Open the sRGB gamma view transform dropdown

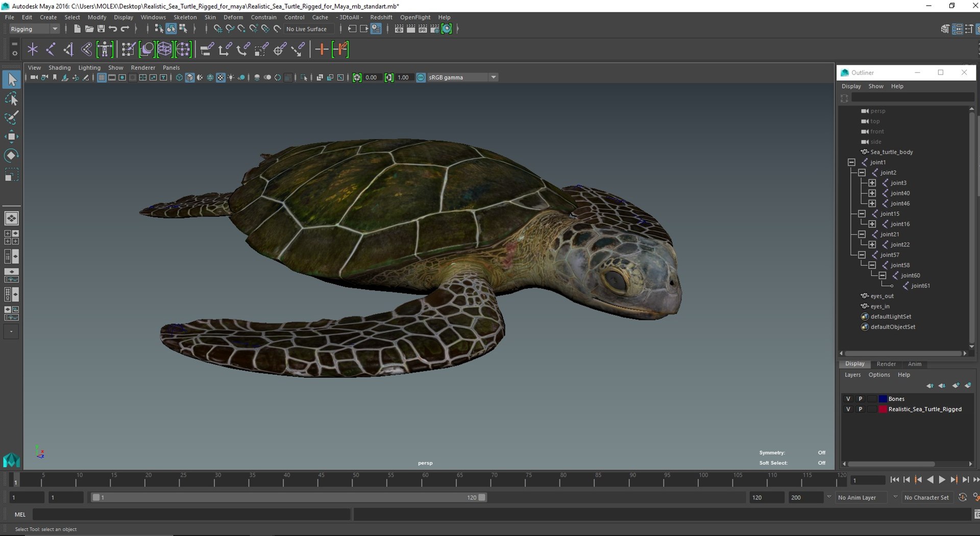click(x=462, y=78)
